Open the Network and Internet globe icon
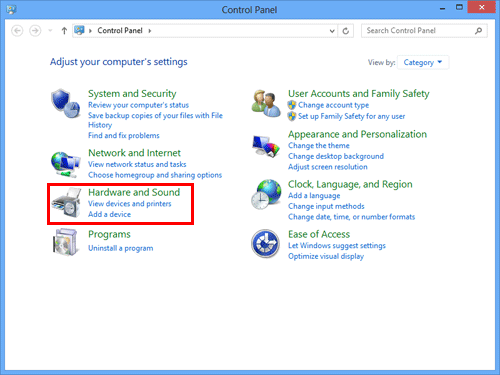The image size is (500, 375). [66, 164]
